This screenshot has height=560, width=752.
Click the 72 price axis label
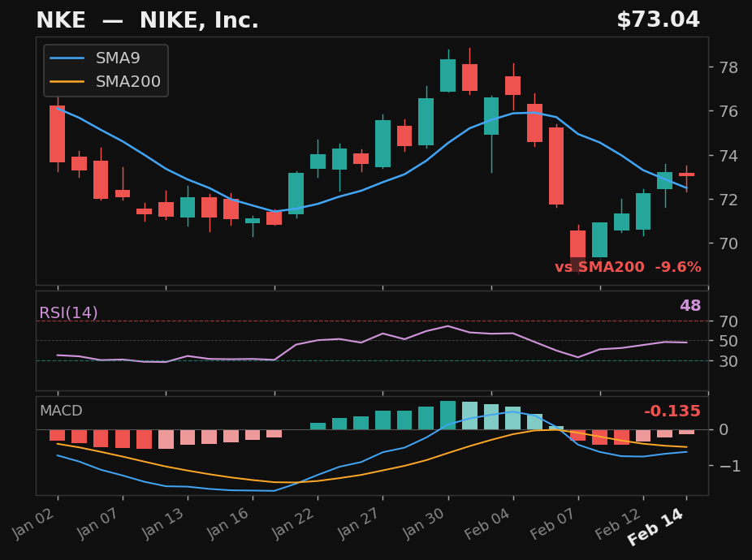click(728, 200)
